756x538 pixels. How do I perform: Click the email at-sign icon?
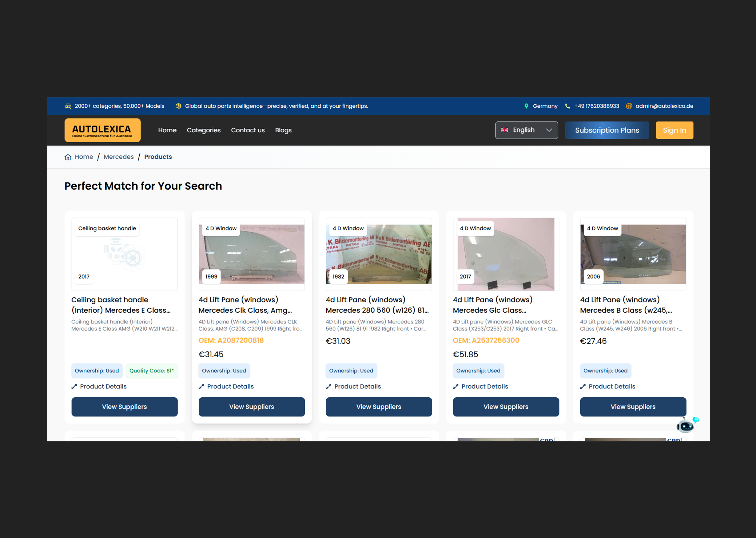point(629,106)
